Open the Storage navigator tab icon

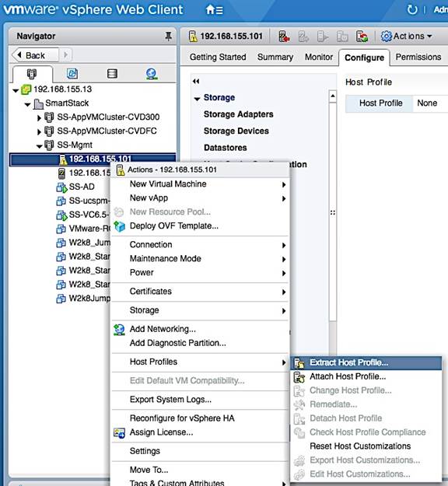pyautogui.click(x=112, y=73)
